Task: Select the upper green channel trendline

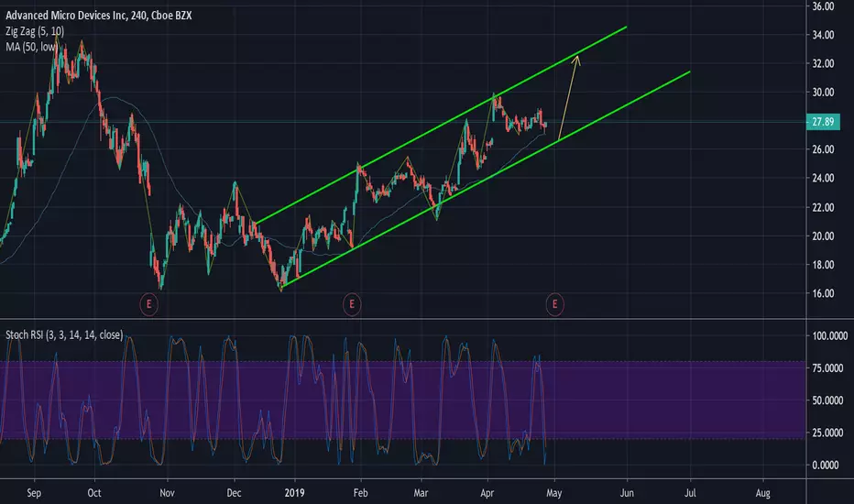Action: [441, 125]
